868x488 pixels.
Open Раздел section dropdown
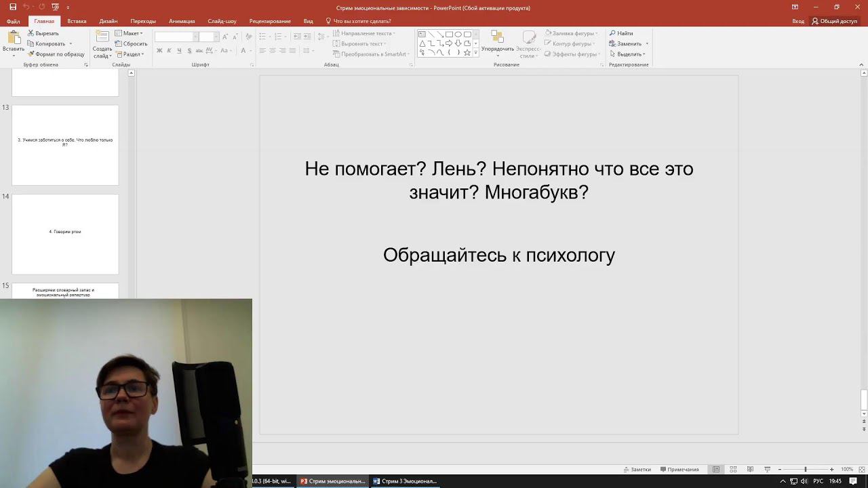point(130,54)
